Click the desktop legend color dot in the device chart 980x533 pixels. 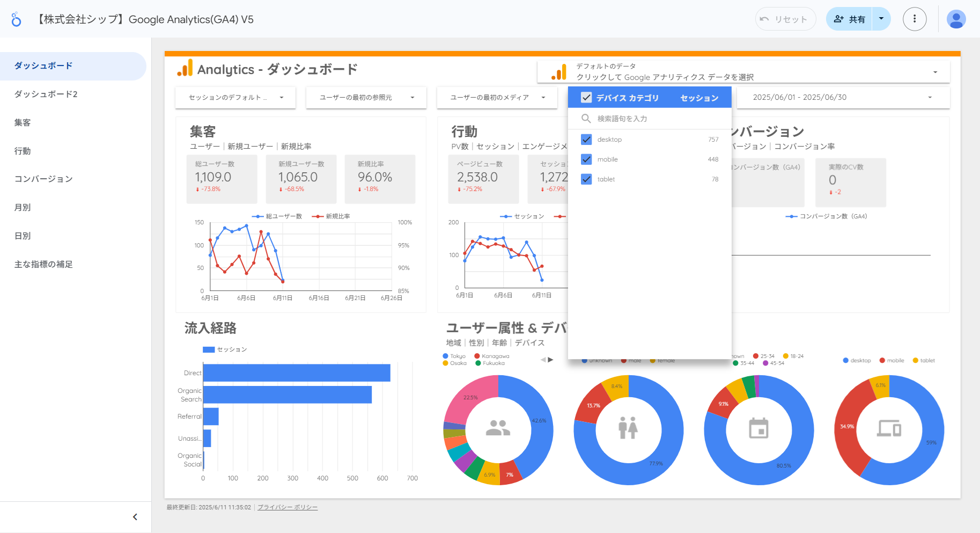click(x=846, y=360)
